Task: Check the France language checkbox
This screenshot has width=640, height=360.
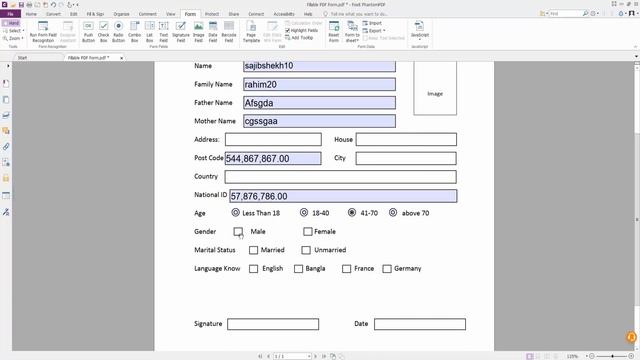Action: [347, 269]
